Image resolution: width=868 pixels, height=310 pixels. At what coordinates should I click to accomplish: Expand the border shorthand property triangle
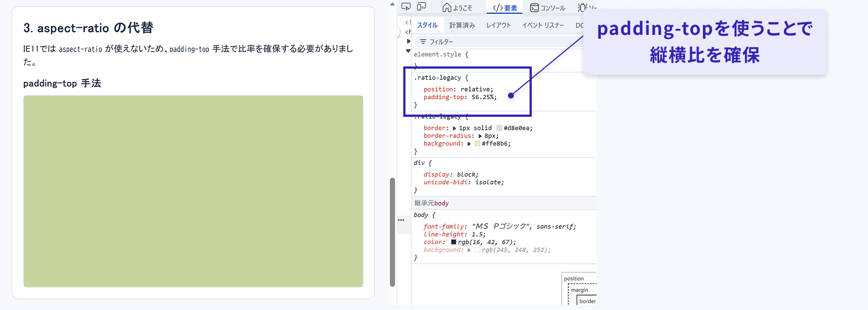point(454,128)
